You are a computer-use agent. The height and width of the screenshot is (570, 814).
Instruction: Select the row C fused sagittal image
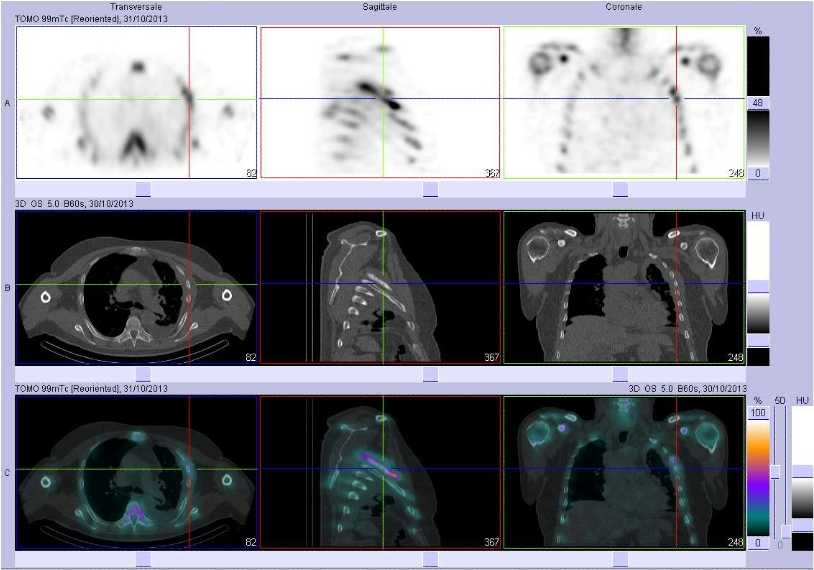click(x=380, y=472)
